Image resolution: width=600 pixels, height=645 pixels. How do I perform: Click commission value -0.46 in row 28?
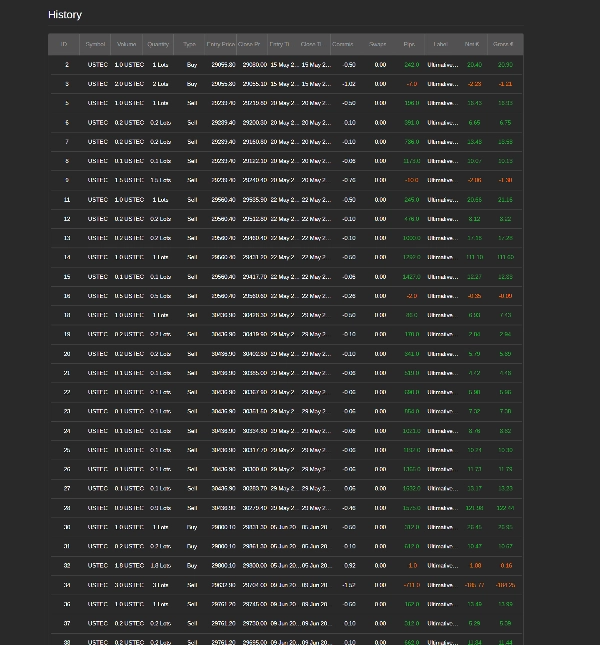[349, 508]
